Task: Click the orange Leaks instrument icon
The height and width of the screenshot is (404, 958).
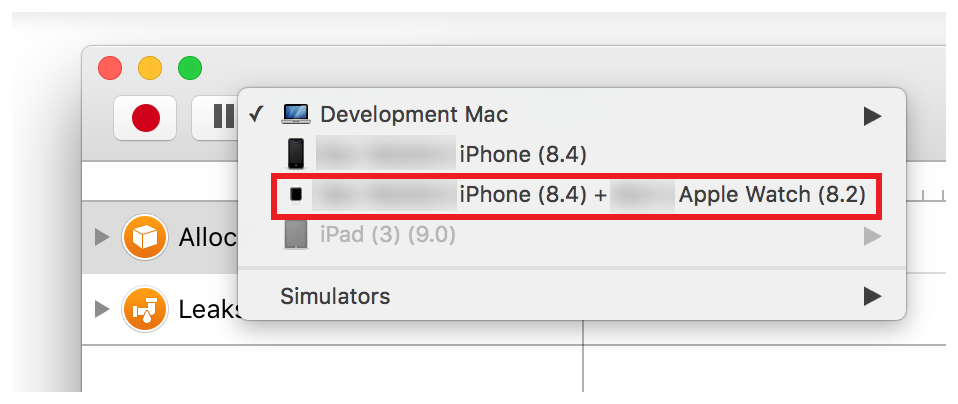Action: click(144, 309)
